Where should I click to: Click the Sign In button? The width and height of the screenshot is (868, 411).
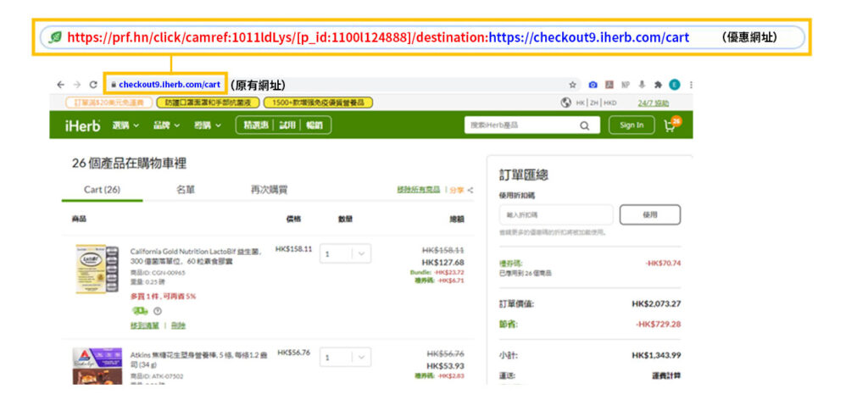pos(631,125)
